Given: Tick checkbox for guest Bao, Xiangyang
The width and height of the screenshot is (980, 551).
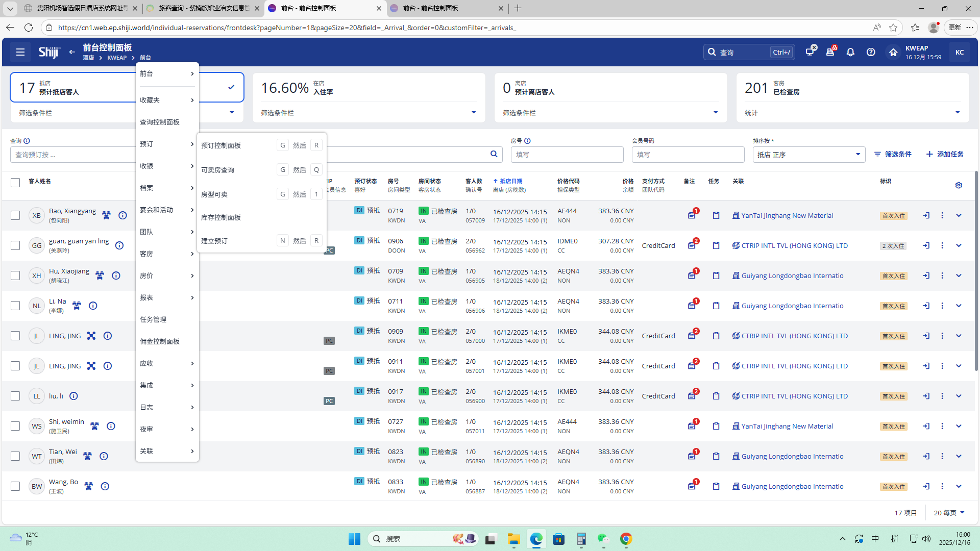Looking at the screenshot, I should [x=15, y=215].
